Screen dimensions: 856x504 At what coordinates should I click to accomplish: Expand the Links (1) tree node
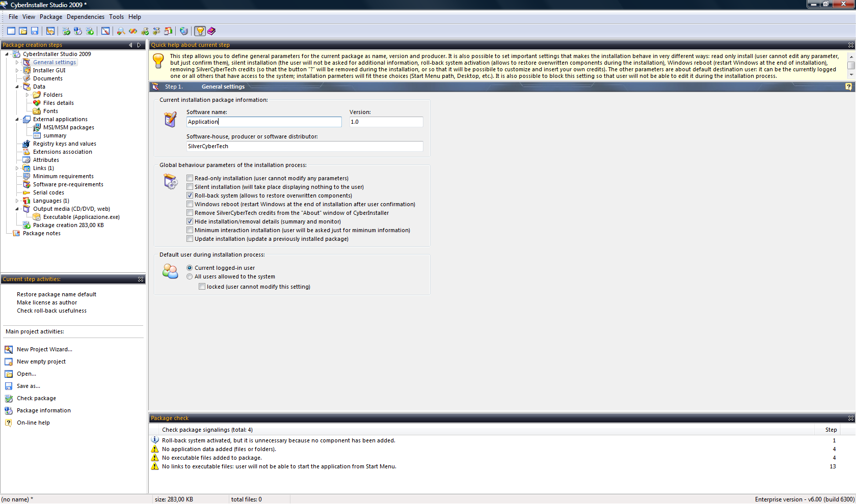point(17,168)
